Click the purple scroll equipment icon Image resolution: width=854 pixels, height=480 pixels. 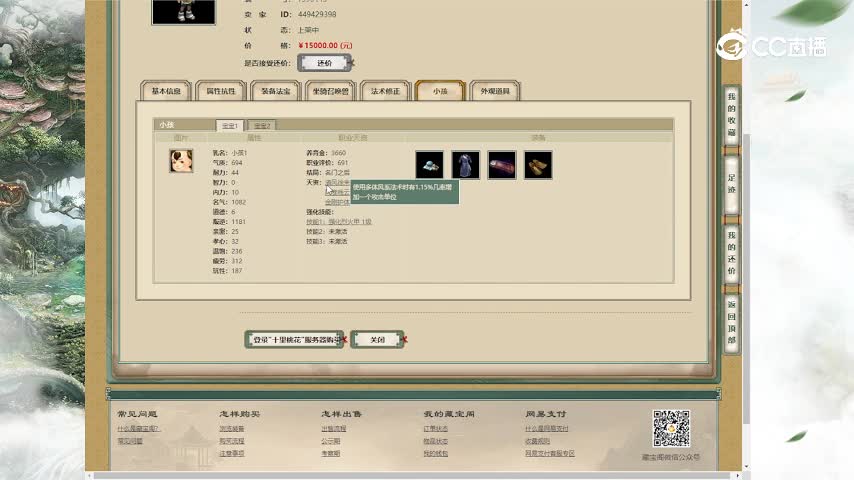[x=502, y=165]
